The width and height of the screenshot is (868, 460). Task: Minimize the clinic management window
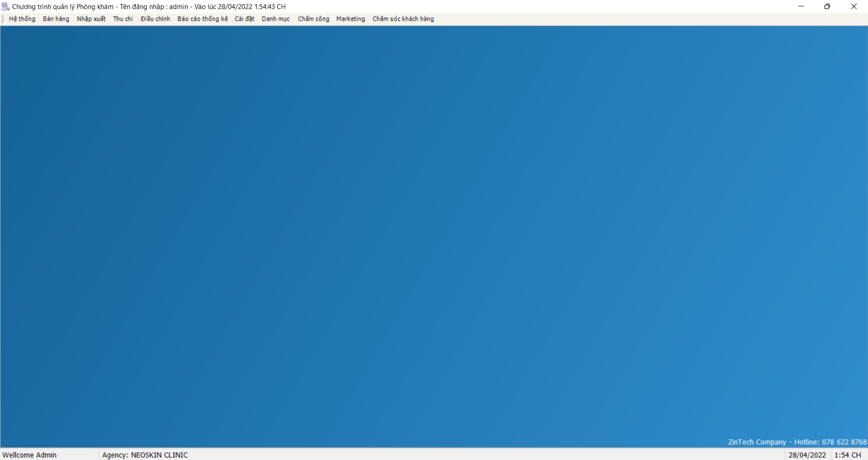(x=801, y=6)
